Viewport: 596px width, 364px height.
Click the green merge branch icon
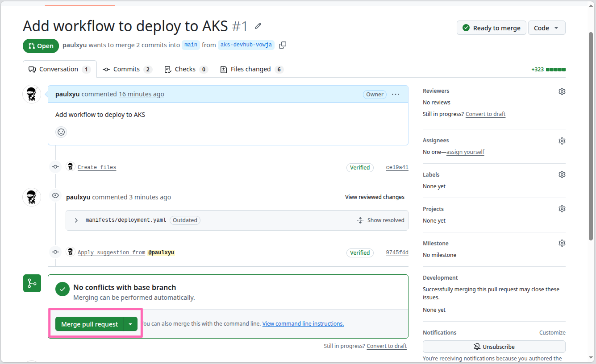coord(32,283)
